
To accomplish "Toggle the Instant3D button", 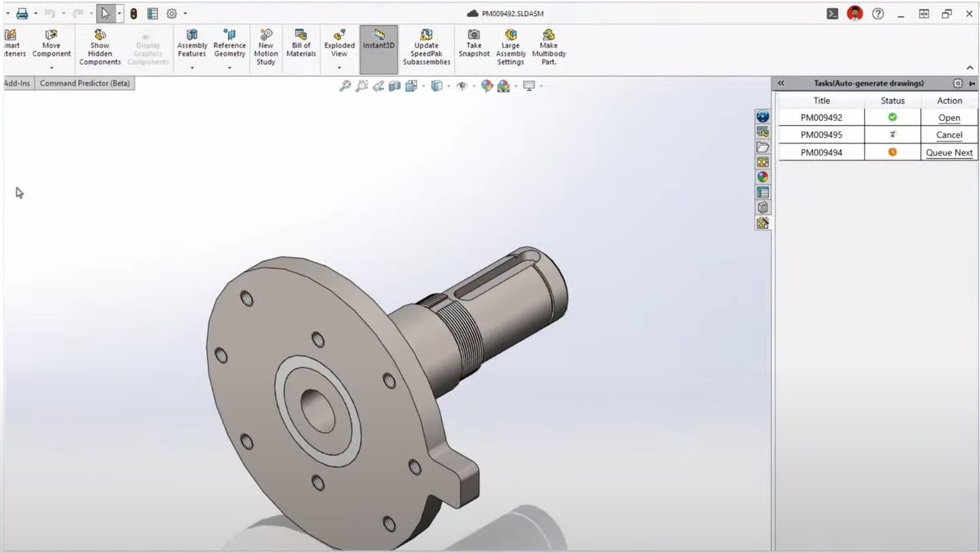I will [379, 40].
